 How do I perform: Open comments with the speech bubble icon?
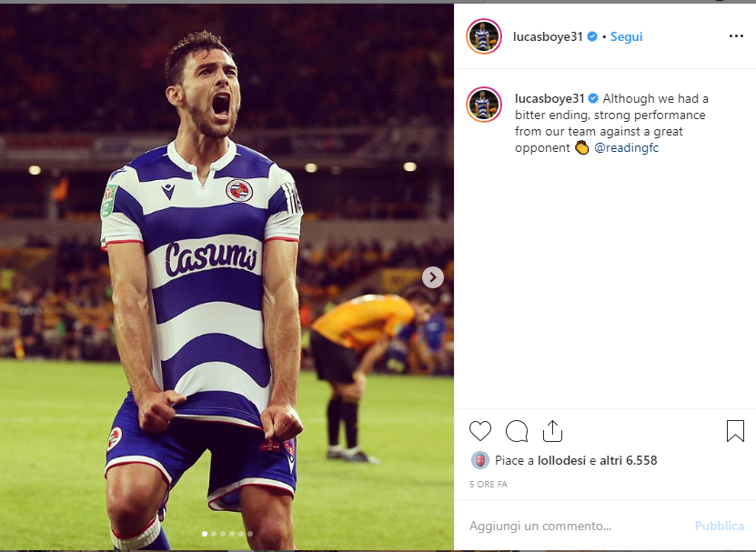tap(517, 431)
